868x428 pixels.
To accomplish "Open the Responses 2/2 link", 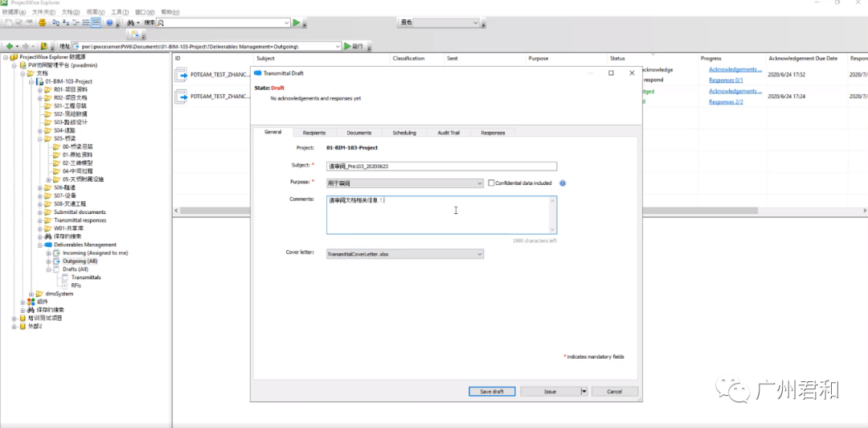I will [726, 102].
